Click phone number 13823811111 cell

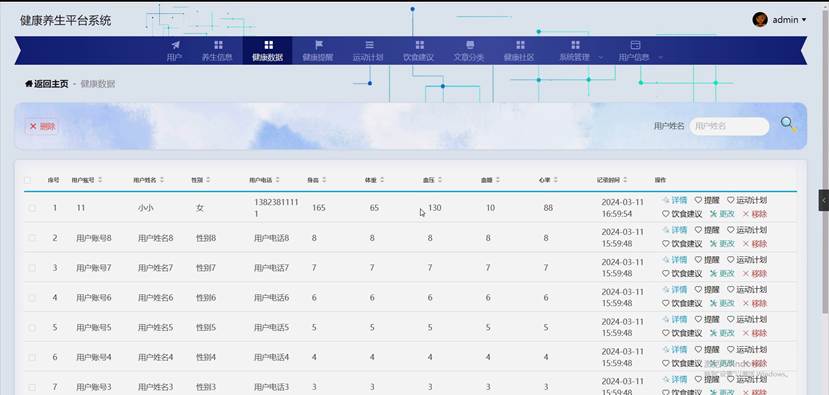(x=276, y=208)
